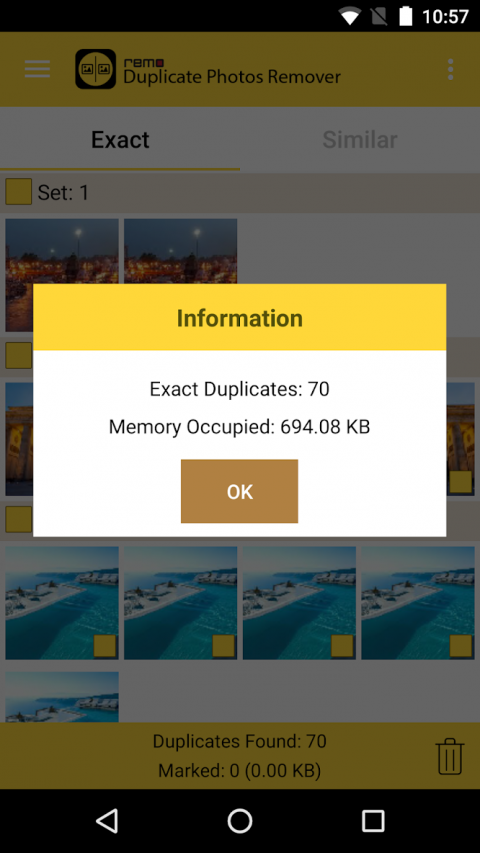
Task: Open the second night city thumbnail
Action: (x=181, y=251)
